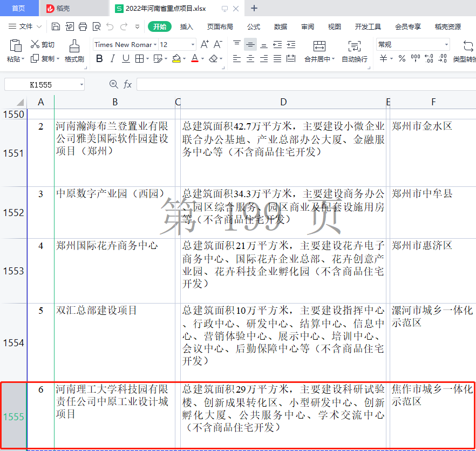
Task: Expand the number format dropdown showing 常规
Action: 447,44
